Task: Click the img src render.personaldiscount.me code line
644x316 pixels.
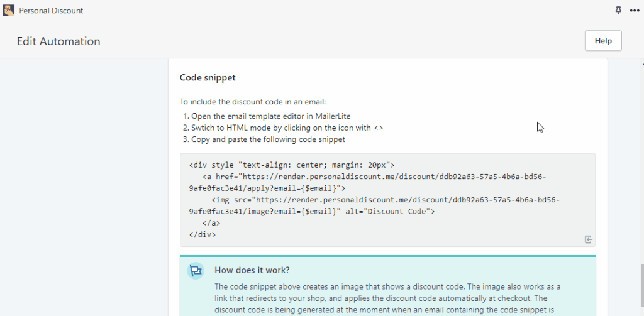Action: (386, 200)
